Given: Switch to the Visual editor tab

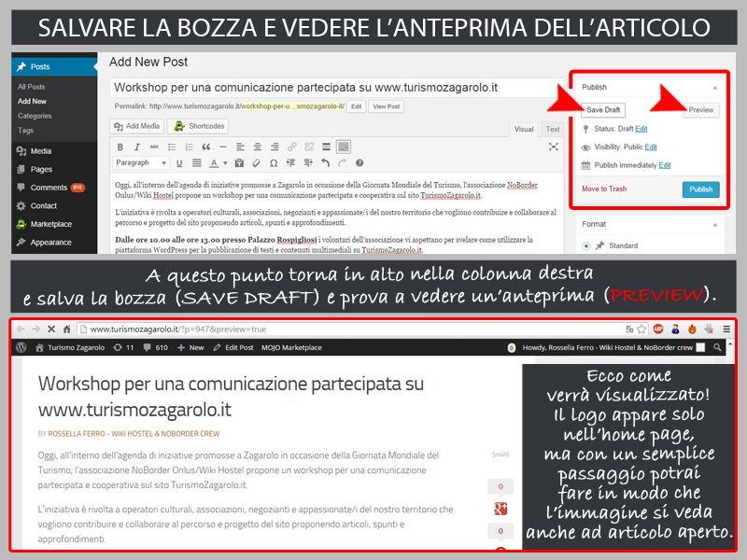Looking at the screenshot, I should coord(524,130).
